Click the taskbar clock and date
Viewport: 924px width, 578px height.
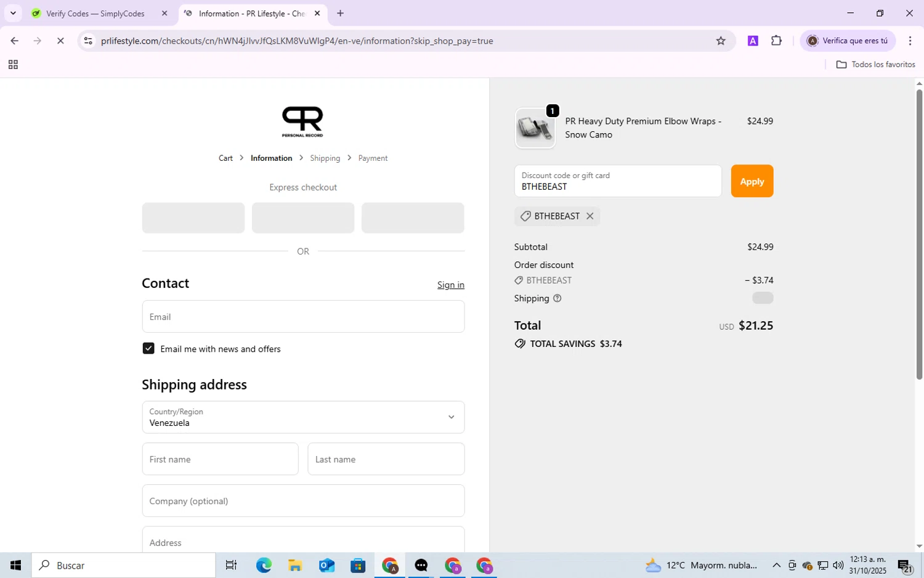tap(867, 565)
